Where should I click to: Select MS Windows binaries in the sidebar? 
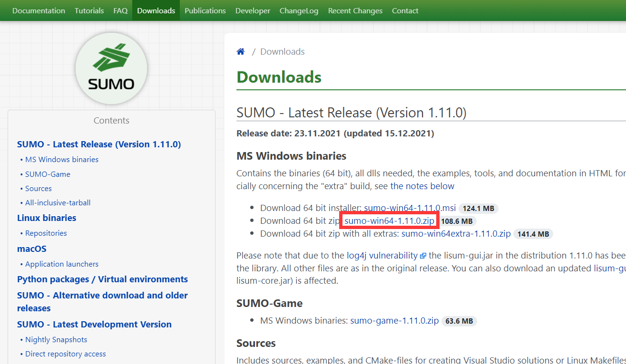(x=62, y=159)
